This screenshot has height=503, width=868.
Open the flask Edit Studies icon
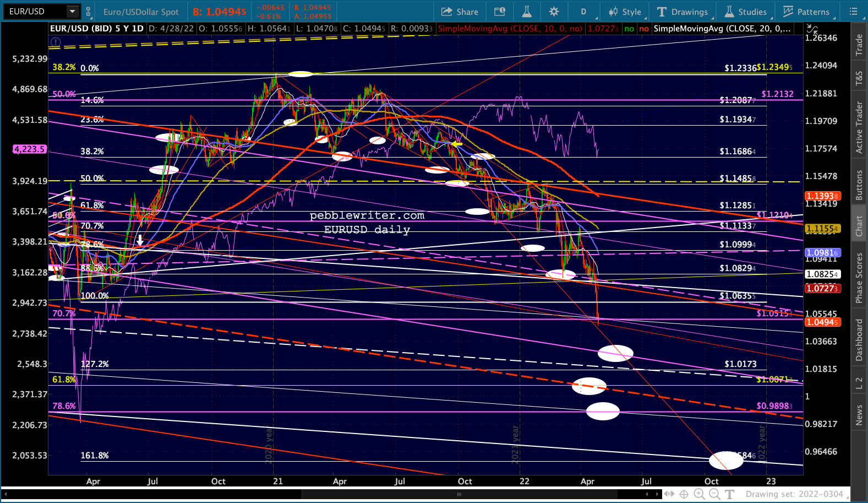click(527, 12)
